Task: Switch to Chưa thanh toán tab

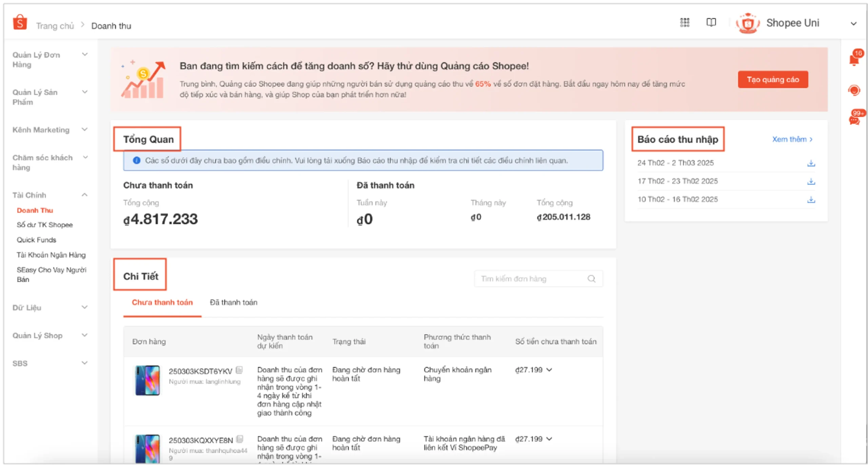Action: [x=162, y=302]
